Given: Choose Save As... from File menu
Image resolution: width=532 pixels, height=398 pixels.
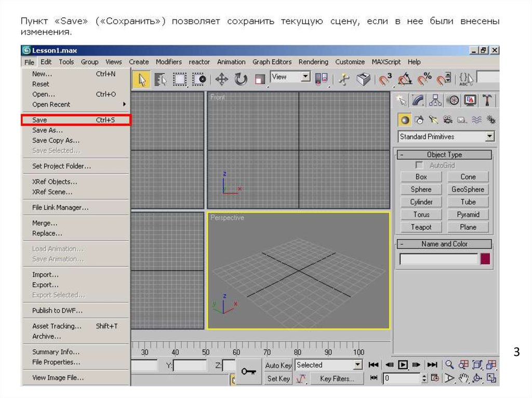Looking at the screenshot, I should tap(47, 130).
